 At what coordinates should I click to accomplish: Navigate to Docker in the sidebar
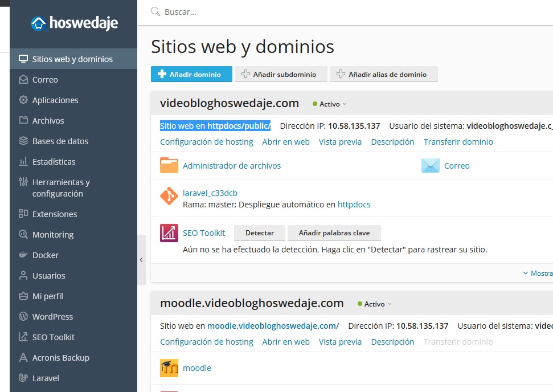pos(73,255)
